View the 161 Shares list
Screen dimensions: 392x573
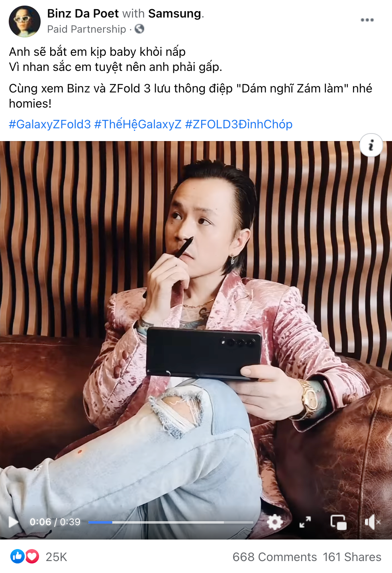pyautogui.click(x=352, y=557)
